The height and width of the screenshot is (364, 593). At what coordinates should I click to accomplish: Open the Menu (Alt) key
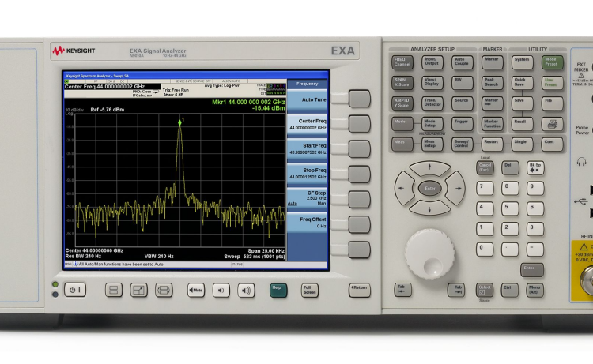click(x=535, y=290)
